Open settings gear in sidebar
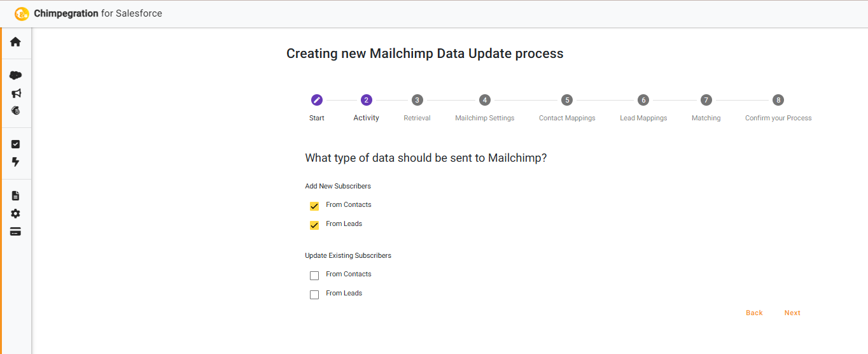The image size is (868, 354). coord(16,213)
